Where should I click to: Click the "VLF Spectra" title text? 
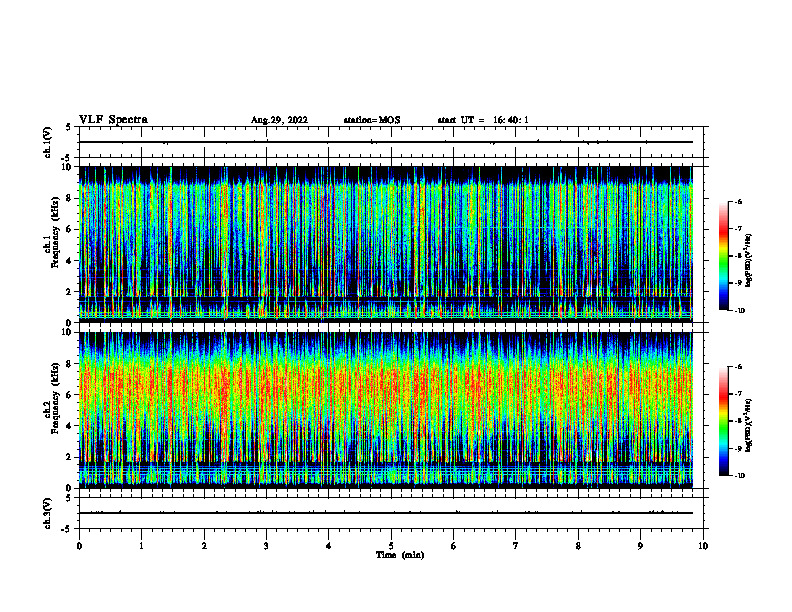click(x=114, y=120)
